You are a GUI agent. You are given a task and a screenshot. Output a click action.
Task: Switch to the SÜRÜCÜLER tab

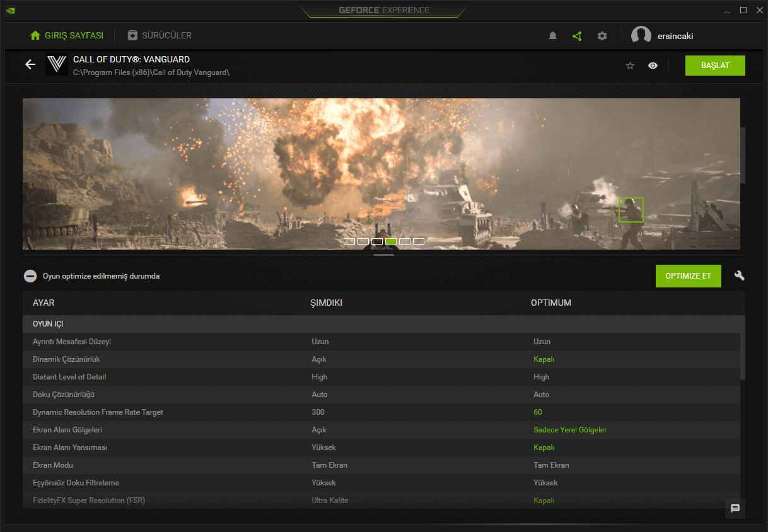(x=160, y=35)
